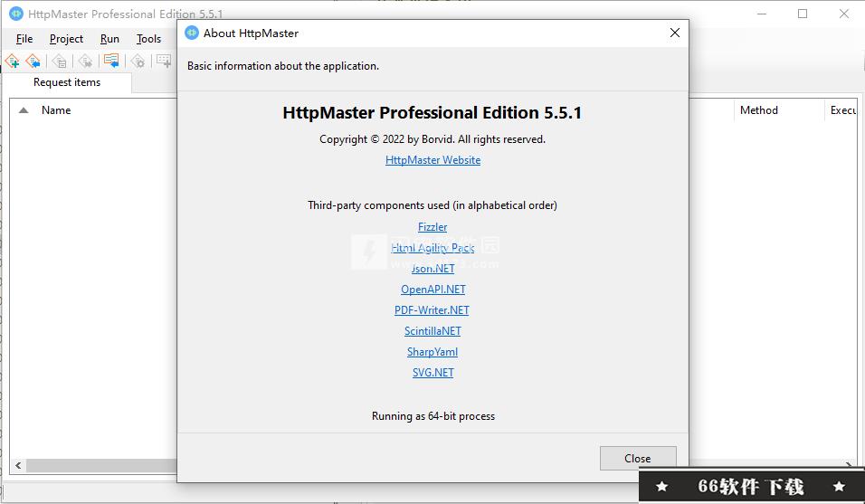
Task: Click the add new request item toolbar icon
Action: 12,61
